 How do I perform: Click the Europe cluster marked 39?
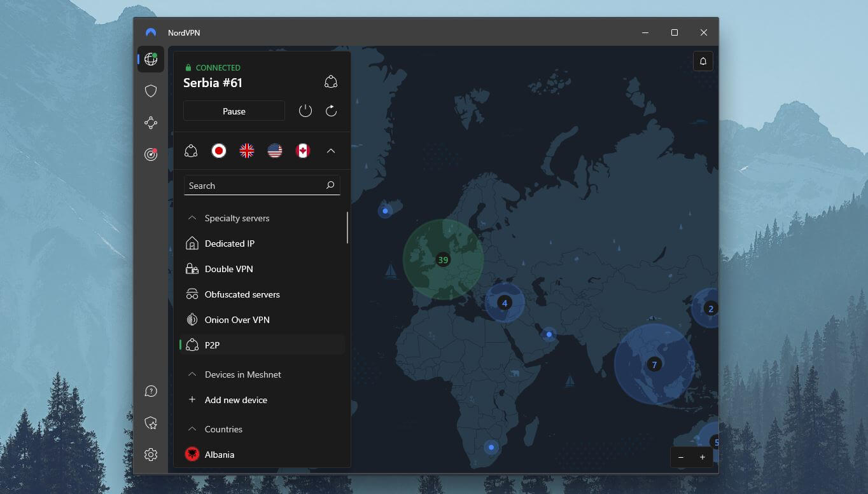pyautogui.click(x=443, y=259)
